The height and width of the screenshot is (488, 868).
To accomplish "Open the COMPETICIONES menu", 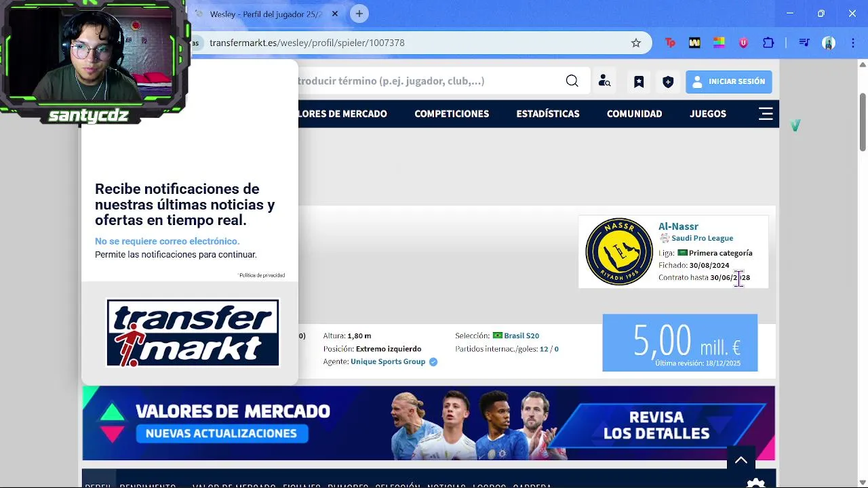I will point(452,114).
